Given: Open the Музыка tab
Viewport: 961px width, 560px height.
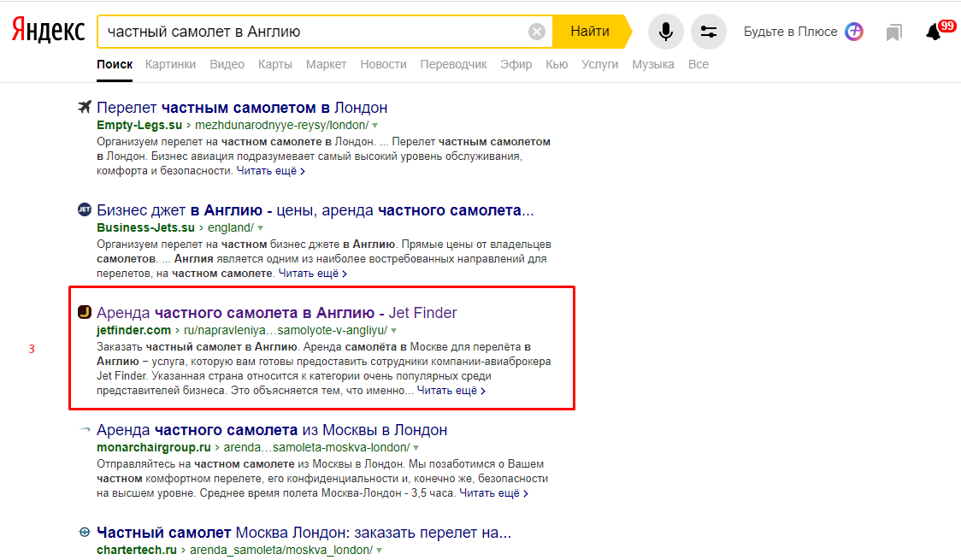Looking at the screenshot, I should pyautogui.click(x=653, y=64).
